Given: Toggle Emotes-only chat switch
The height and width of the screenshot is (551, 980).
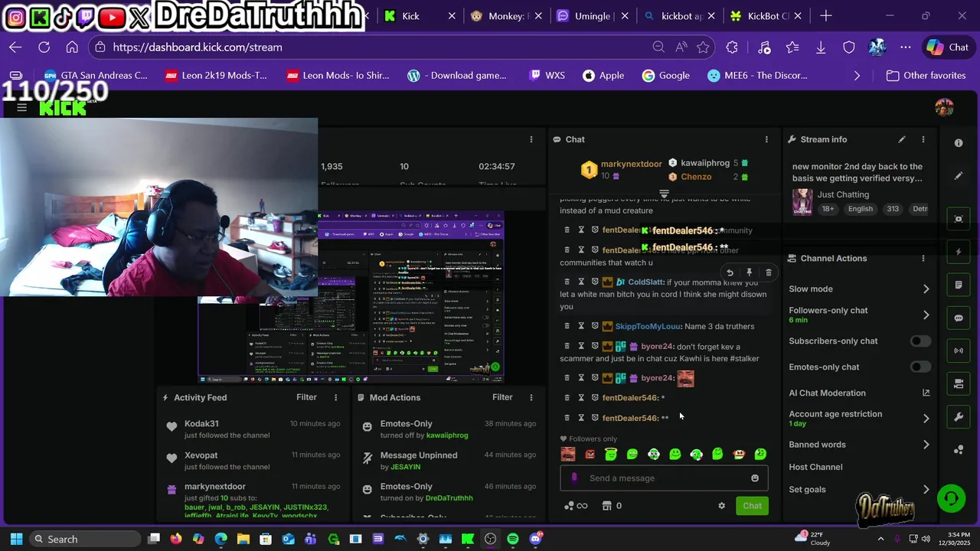Looking at the screenshot, I should [x=920, y=367].
